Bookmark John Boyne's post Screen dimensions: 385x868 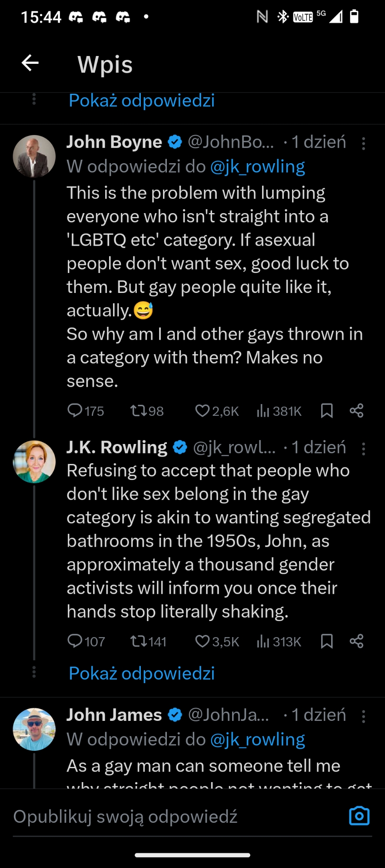327,411
